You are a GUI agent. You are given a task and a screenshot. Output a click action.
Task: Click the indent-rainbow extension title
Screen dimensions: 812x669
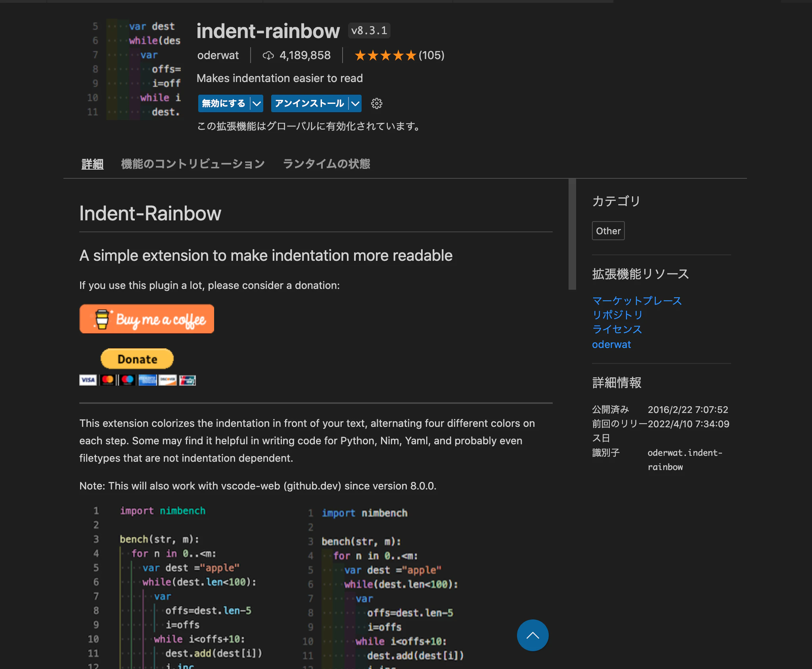tap(268, 31)
